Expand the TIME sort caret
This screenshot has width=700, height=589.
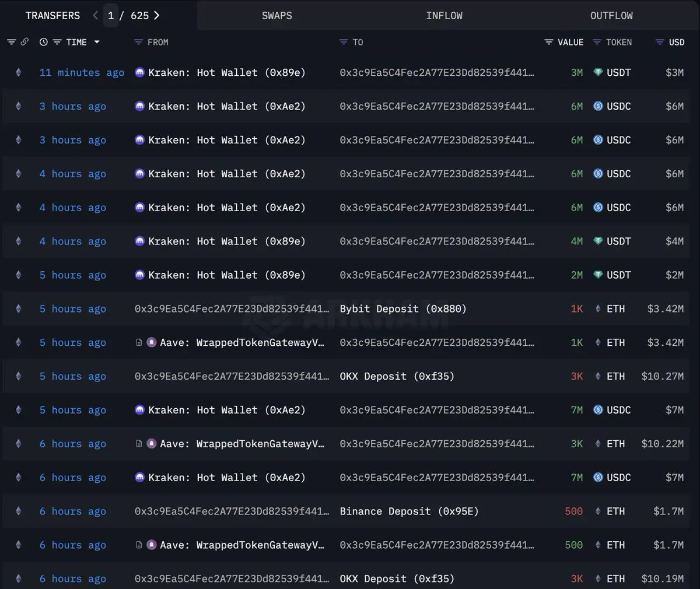coord(97,42)
